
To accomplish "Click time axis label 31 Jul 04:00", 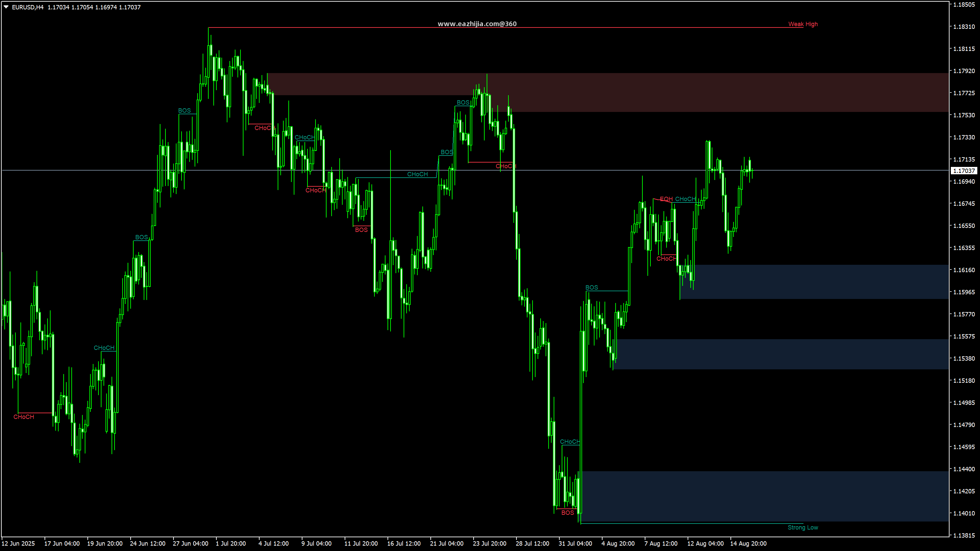I will tap(575, 543).
